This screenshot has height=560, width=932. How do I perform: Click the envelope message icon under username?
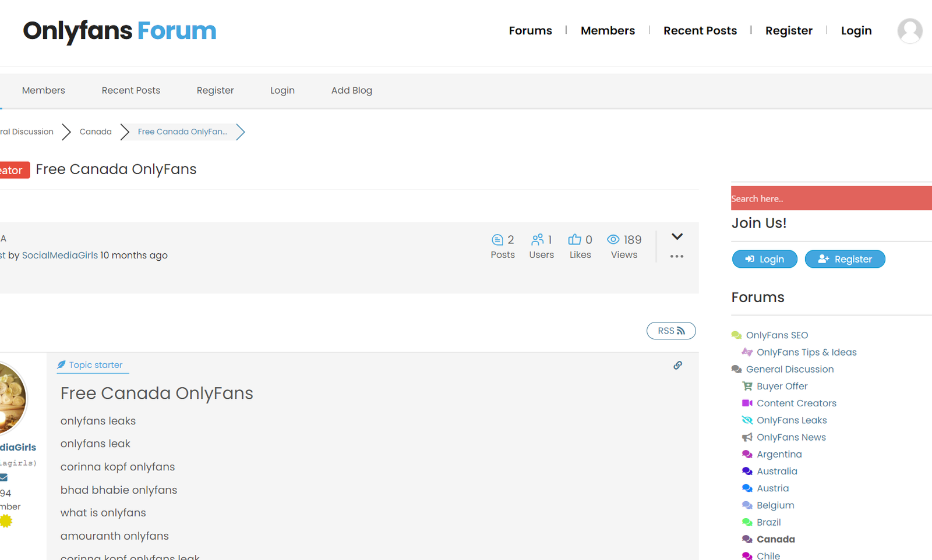point(3,477)
